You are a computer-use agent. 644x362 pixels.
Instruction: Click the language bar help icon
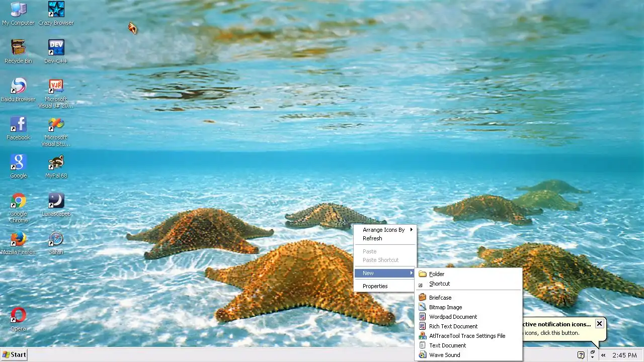click(581, 355)
